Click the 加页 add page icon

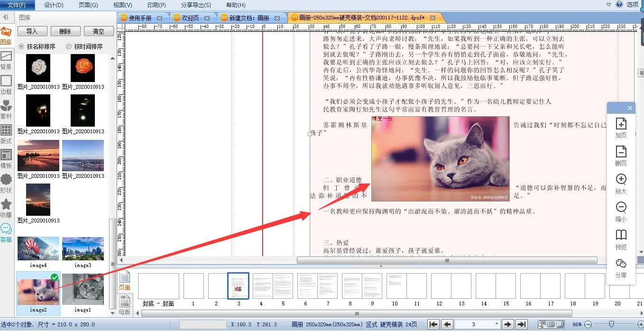click(621, 123)
